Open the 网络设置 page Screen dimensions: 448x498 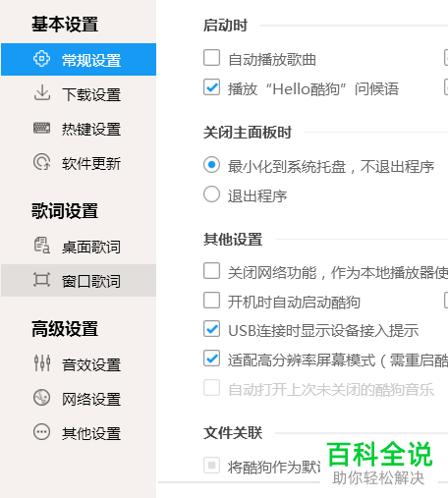point(79,399)
